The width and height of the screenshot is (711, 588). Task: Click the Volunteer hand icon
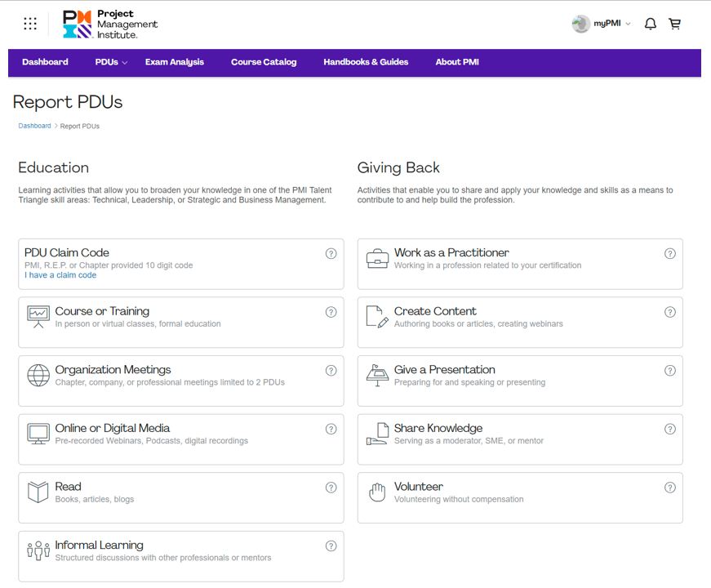[377, 492]
